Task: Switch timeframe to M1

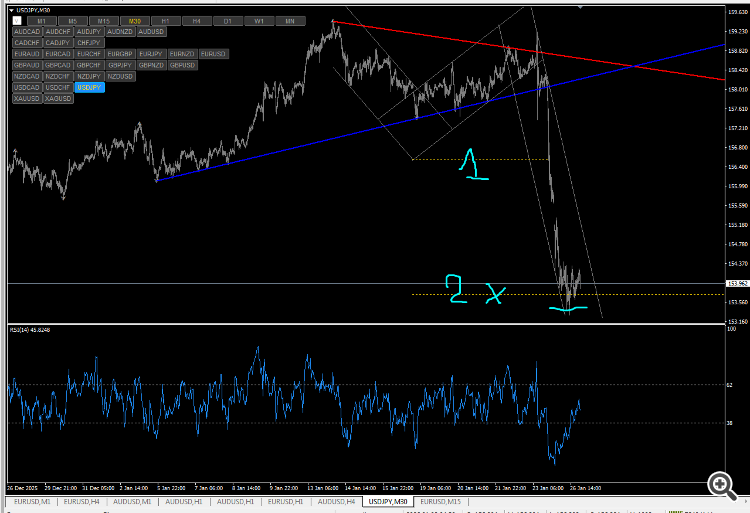Action: (x=42, y=21)
